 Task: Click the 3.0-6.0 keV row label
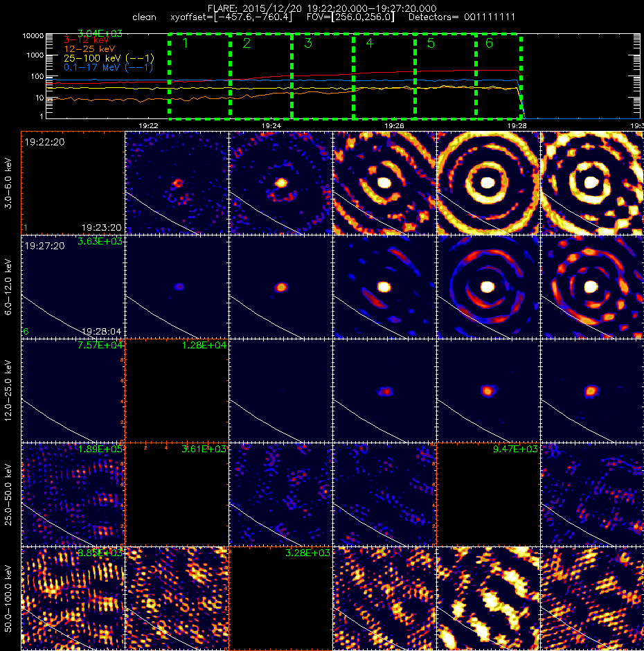[9, 183]
